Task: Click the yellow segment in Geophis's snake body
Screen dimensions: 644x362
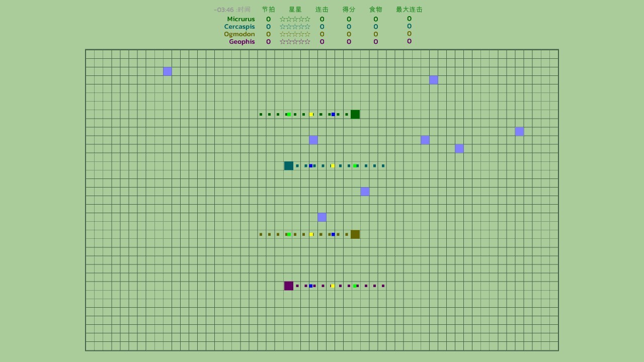Action: 333,286
